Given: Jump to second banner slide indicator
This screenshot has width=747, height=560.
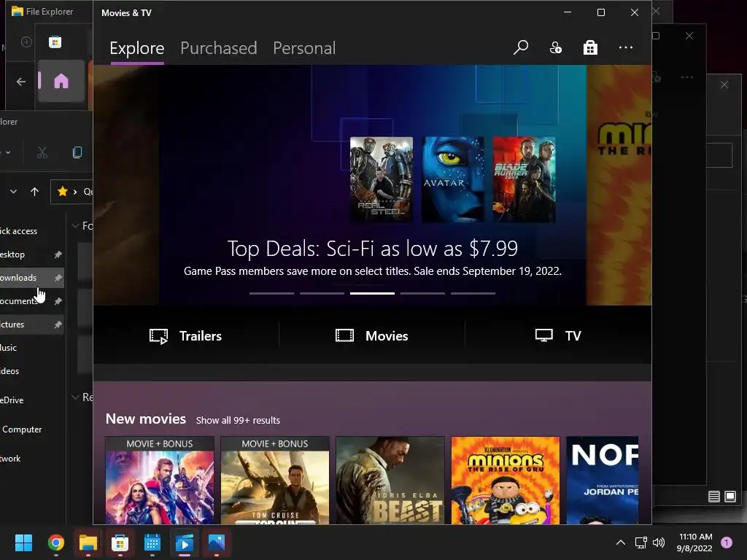Looking at the screenshot, I should coord(322,293).
